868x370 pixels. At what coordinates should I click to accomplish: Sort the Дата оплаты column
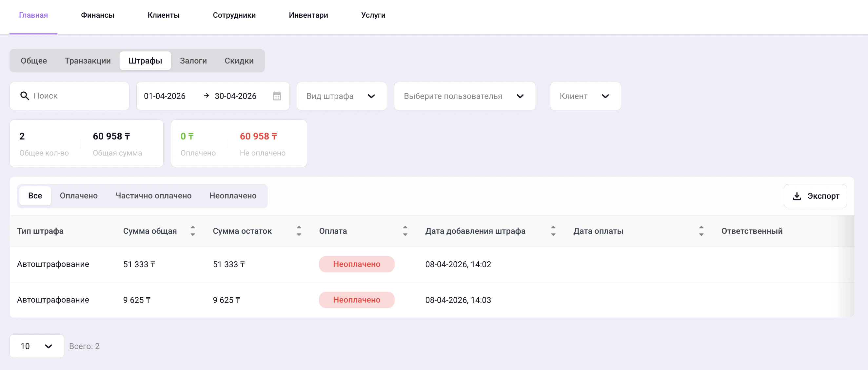[701, 231]
